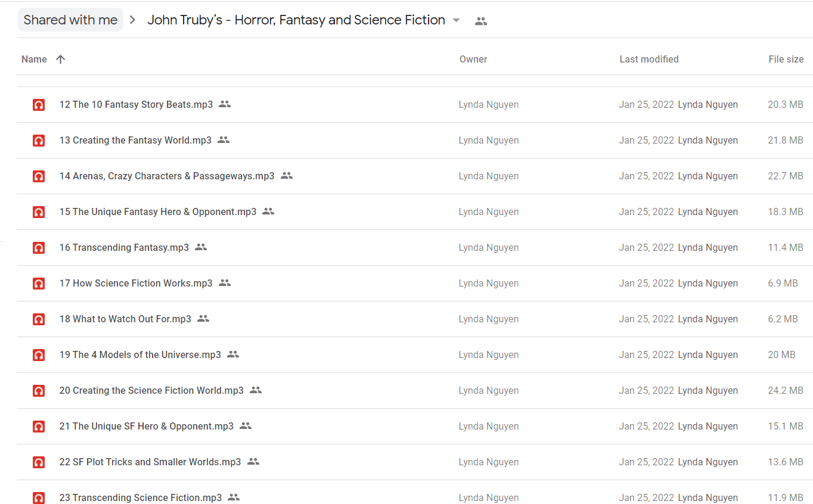Click the 22.7 MB file size value
This screenshot has width=813, height=504.
(x=786, y=176)
